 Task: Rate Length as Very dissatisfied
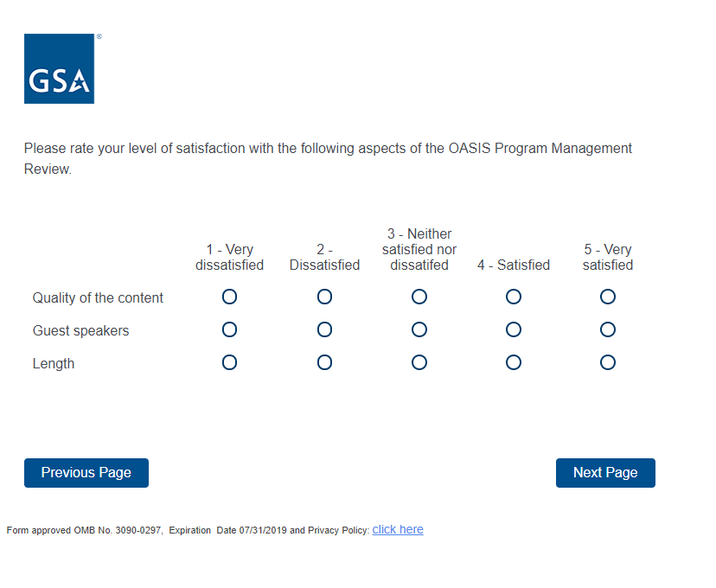229,362
